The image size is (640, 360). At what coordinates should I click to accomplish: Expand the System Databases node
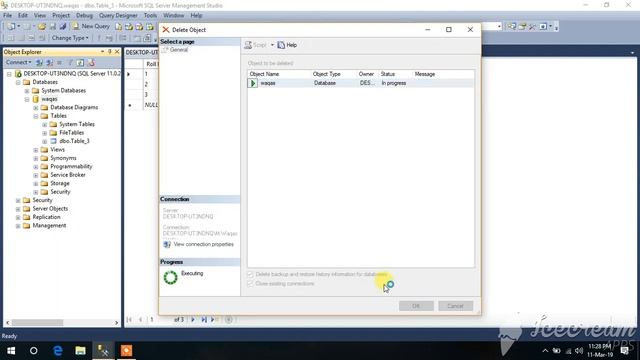tap(27, 91)
